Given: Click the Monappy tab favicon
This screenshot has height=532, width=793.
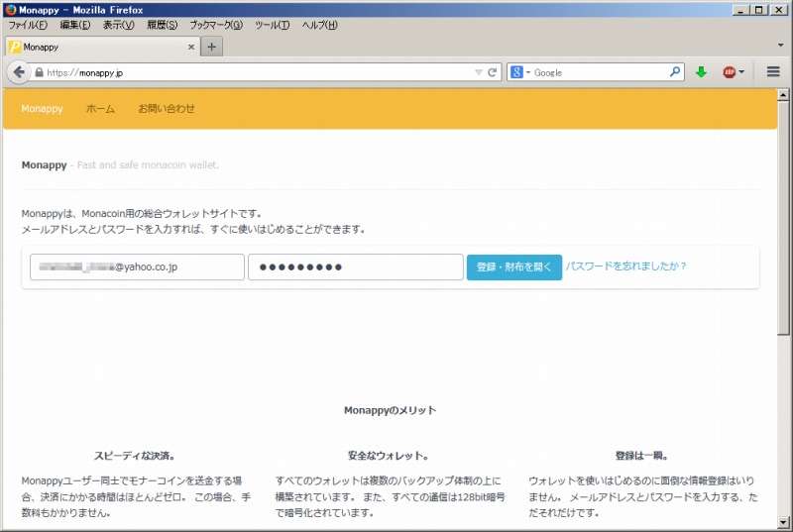Looking at the screenshot, I should [x=15, y=47].
